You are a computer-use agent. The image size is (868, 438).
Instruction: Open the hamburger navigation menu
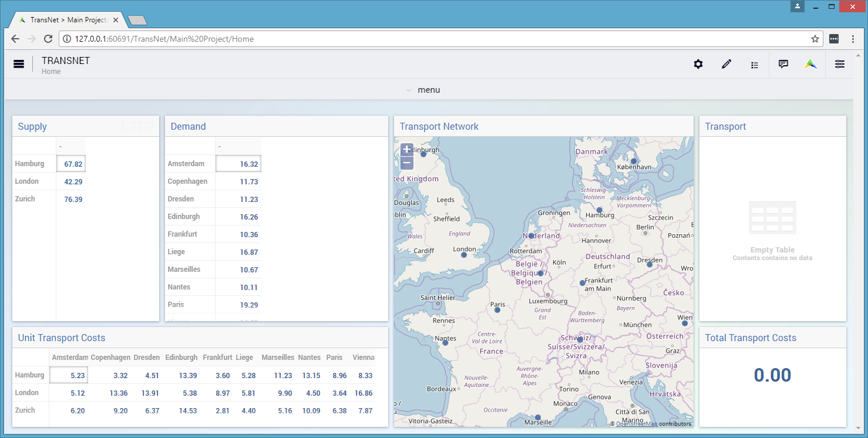19,64
